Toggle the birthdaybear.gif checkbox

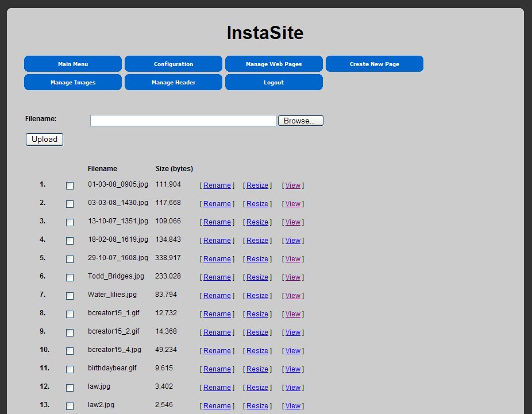click(70, 369)
